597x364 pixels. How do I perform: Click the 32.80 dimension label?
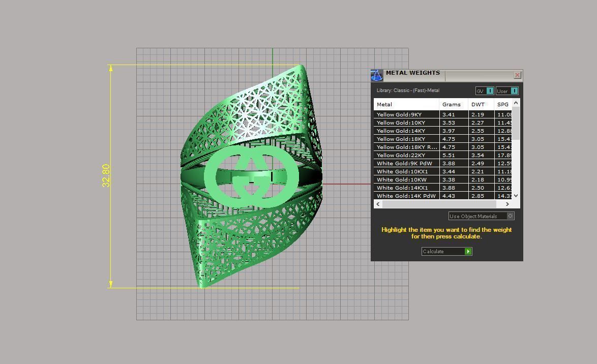click(106, 175)
